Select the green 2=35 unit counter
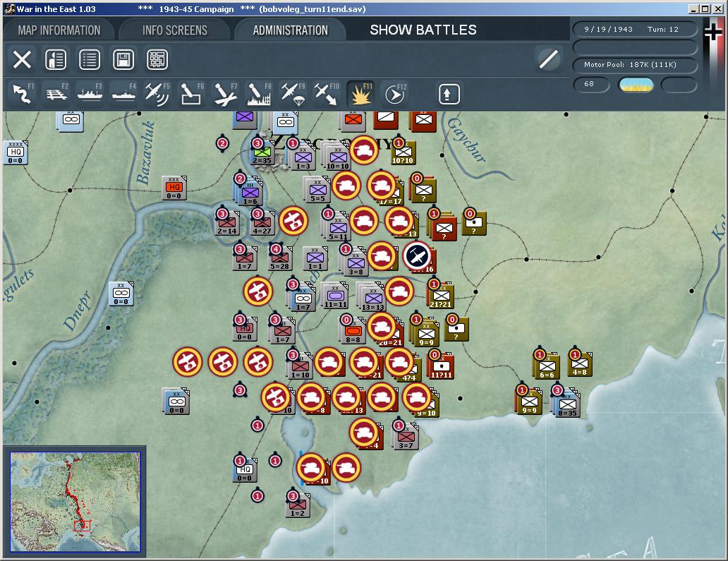Viewport: 728px width, 561px height. click(262, 153)
